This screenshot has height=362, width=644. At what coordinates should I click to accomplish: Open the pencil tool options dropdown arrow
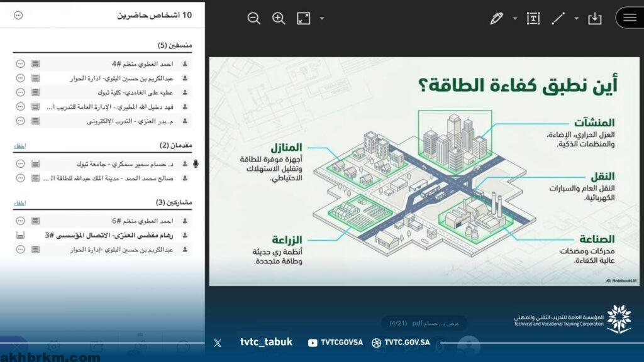coord(514,18)
